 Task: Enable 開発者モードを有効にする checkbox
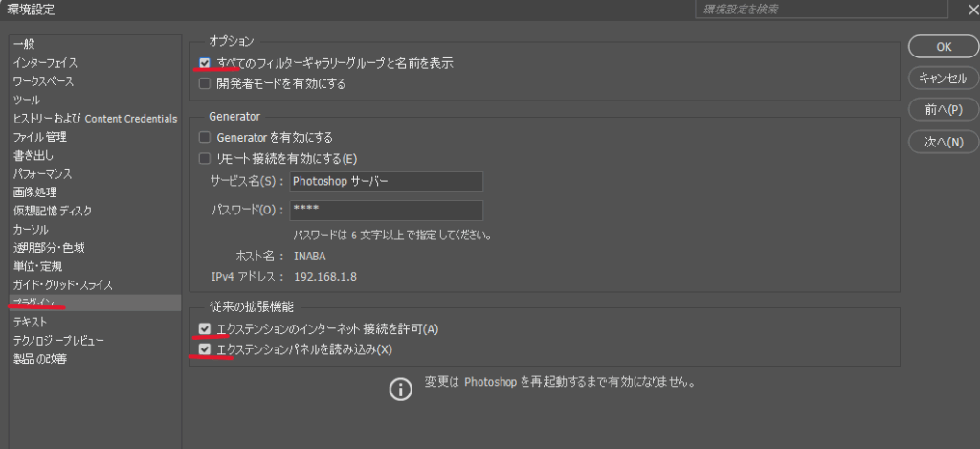click(205, 83)
